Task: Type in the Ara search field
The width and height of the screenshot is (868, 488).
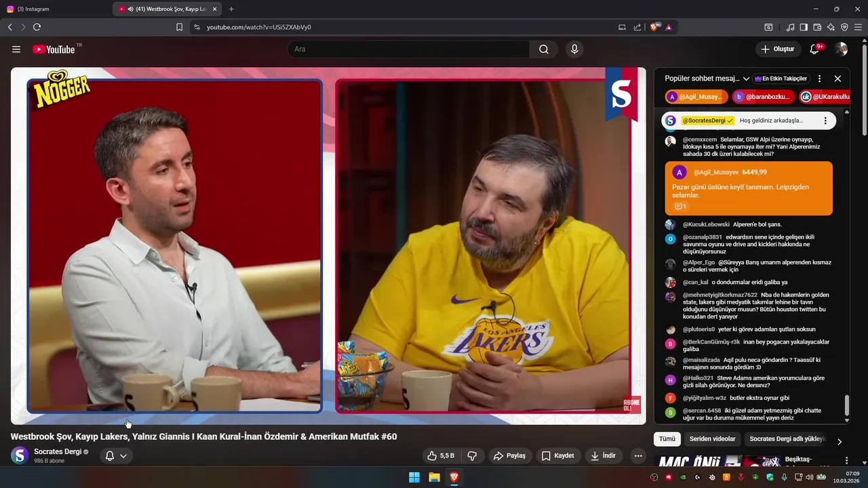Action: [x=409, y=49]
